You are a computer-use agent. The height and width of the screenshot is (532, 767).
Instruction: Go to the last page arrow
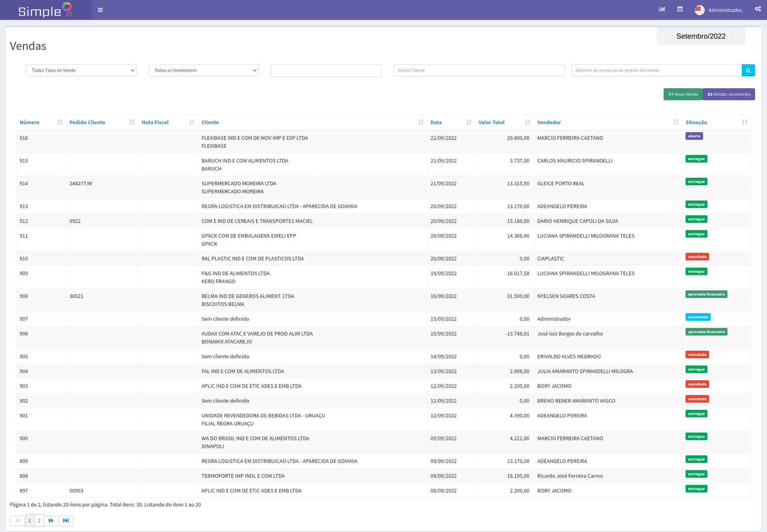click(66, 521)
